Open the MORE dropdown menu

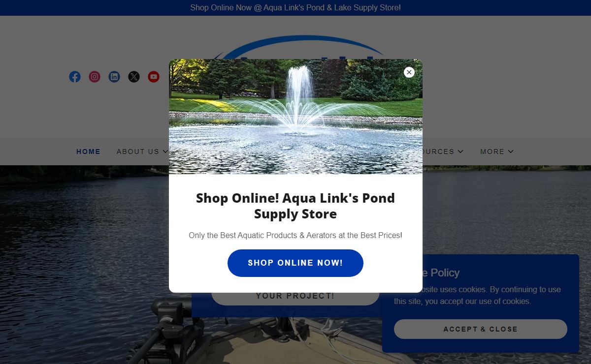click(497, 152)
